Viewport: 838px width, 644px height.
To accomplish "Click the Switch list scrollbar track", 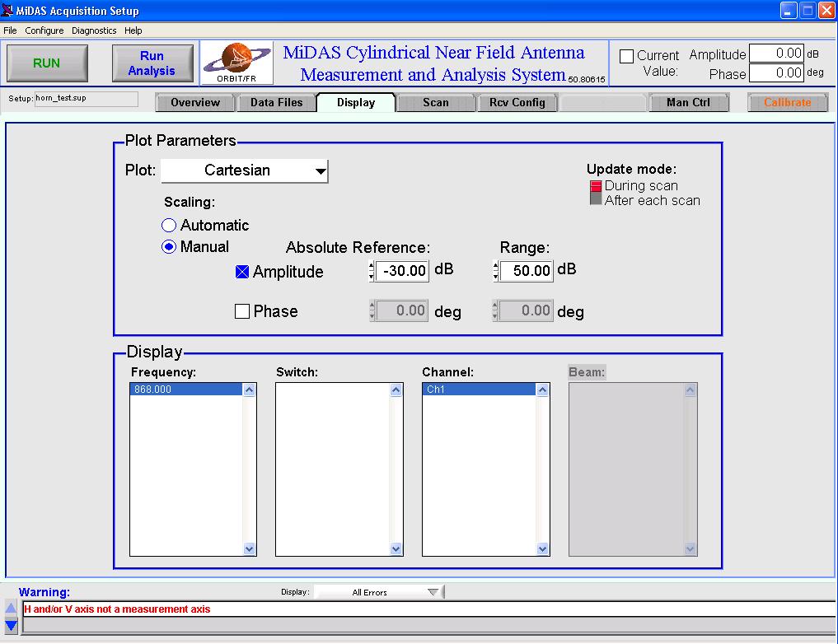I will click(x=396, y=469).
